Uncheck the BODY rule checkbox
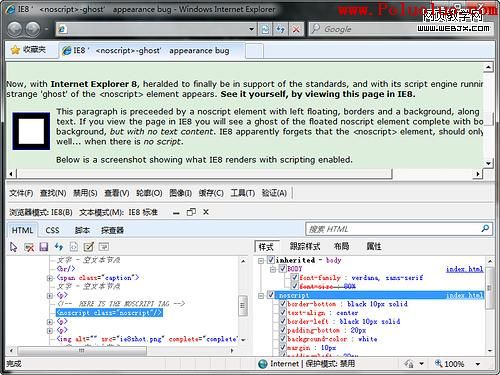 pos(283,268)
